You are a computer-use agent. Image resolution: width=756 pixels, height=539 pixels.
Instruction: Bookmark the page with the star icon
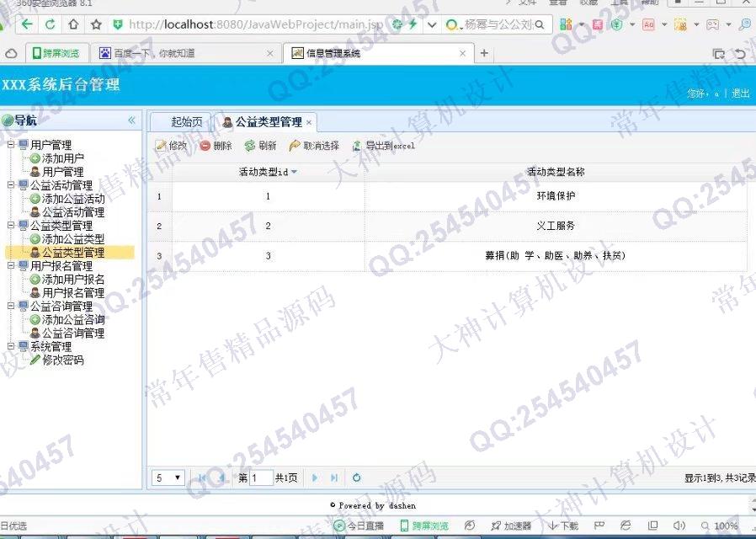(96, 24)
